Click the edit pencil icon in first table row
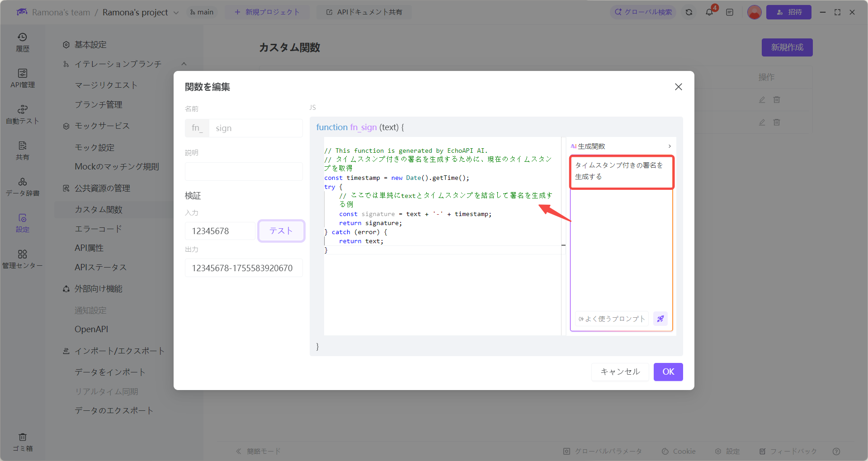Screen dimensions: 868x461 [762, 100]
